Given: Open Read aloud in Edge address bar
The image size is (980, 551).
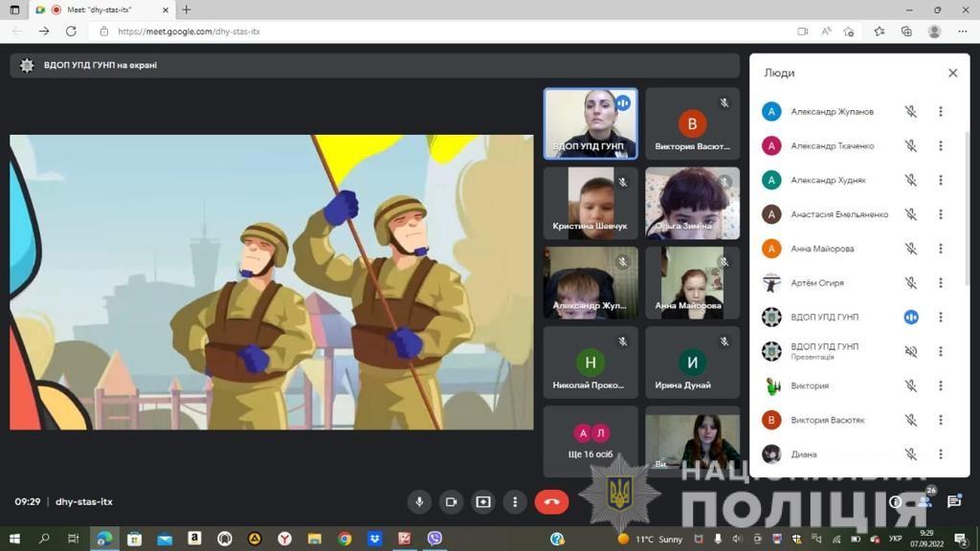Looking at the screenshot, I should point(826,32).
